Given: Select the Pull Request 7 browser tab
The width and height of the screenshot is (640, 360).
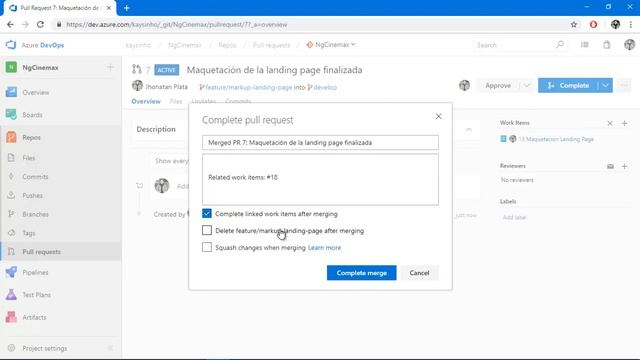Looking at the screenshot, I should [60, 8].
